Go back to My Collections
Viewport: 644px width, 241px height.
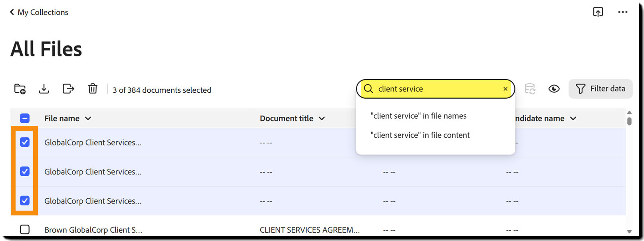tap(39, 12)
